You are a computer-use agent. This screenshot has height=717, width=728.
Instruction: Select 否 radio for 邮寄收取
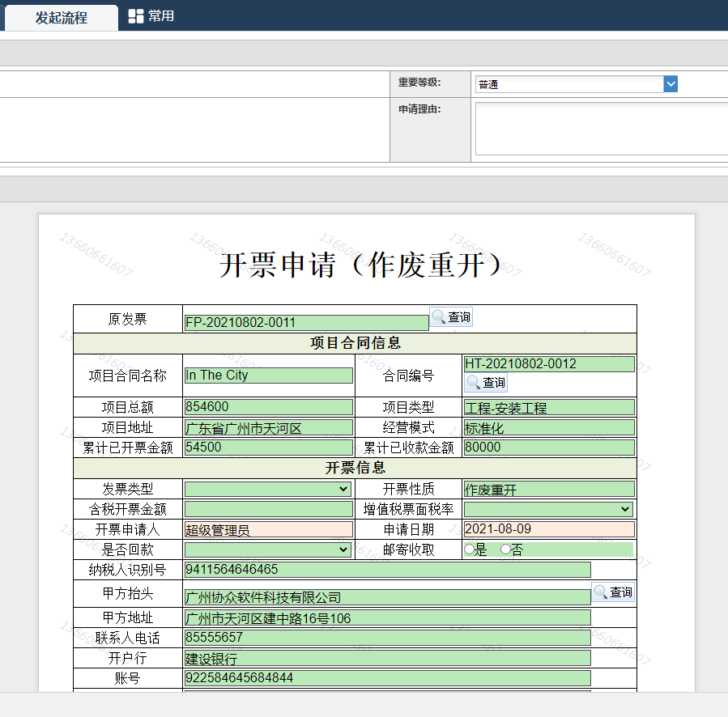(505, 549)
